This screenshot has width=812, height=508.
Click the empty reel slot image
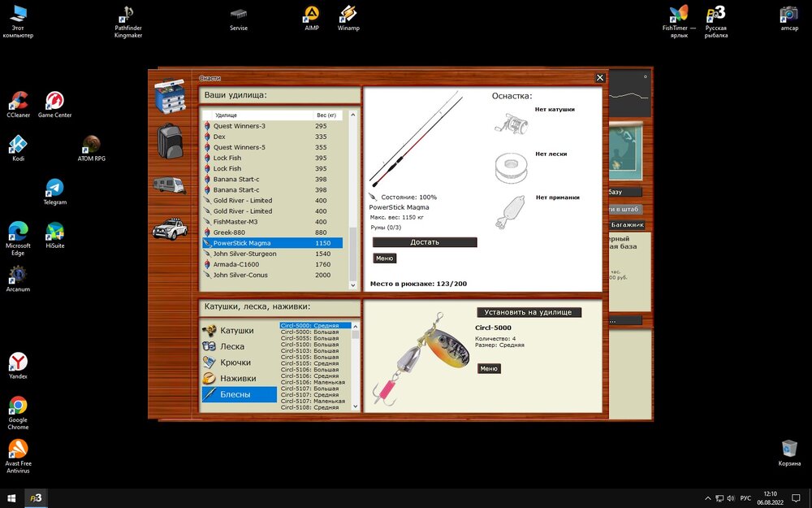(x=511, y=124)
